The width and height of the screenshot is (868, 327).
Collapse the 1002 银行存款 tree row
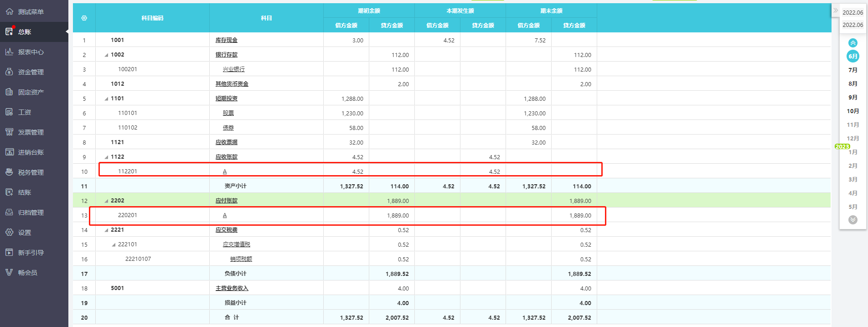pos(107,55)
